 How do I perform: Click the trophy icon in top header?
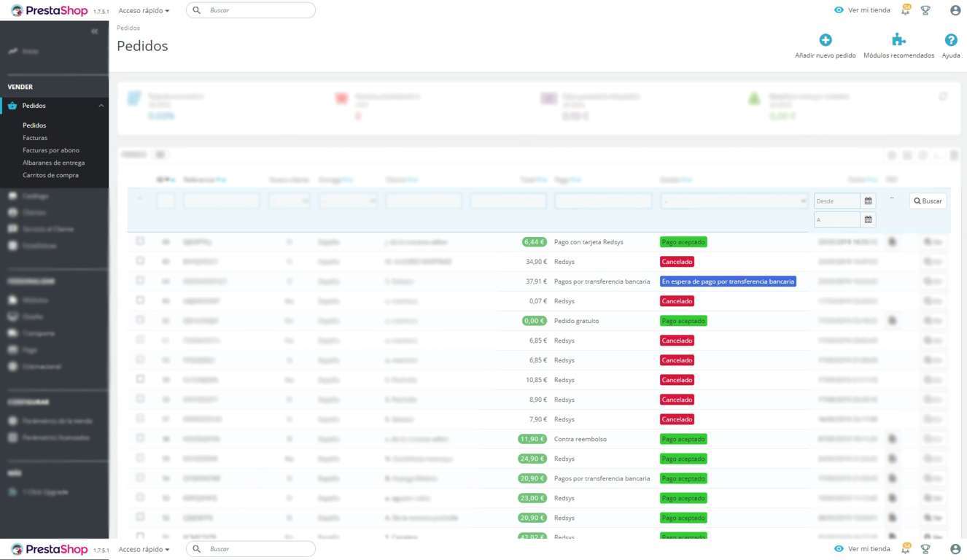click(925, 10)
